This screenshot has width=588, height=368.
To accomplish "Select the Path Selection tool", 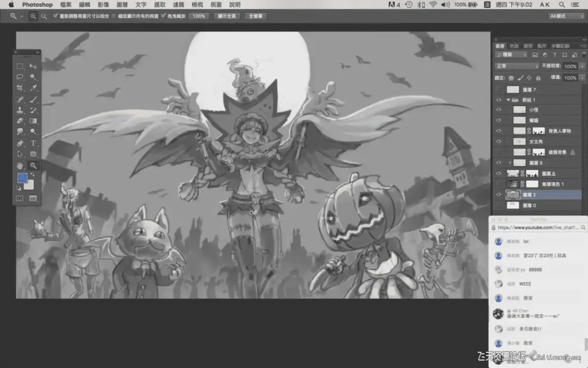I will click(20, 154).
